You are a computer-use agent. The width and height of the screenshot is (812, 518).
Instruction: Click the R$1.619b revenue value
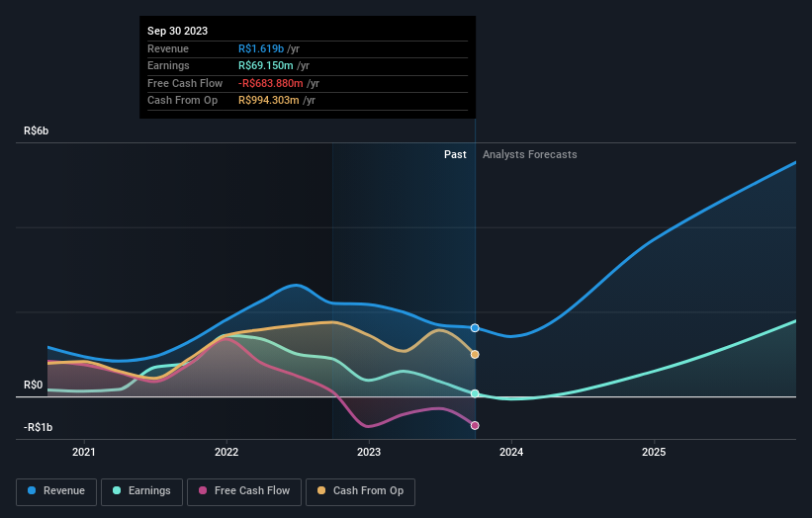(261, 48)
